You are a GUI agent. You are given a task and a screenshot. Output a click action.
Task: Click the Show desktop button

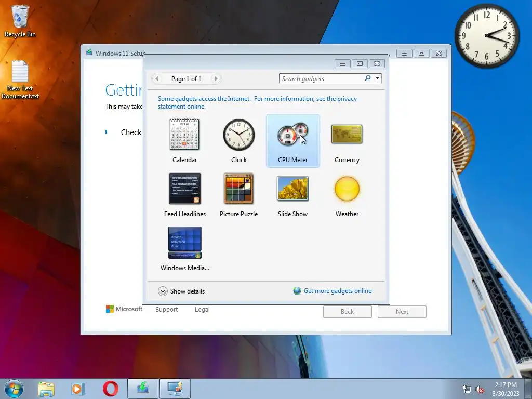coord(528,389)
